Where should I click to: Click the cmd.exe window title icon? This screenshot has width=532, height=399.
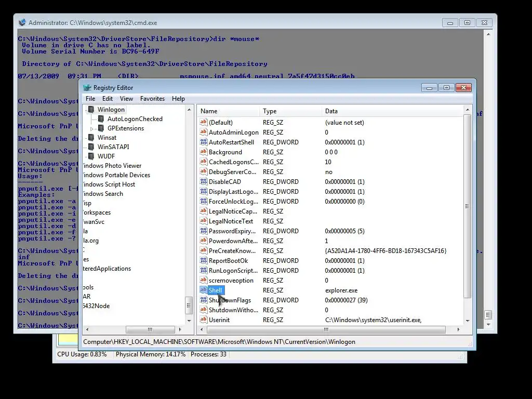22,22
